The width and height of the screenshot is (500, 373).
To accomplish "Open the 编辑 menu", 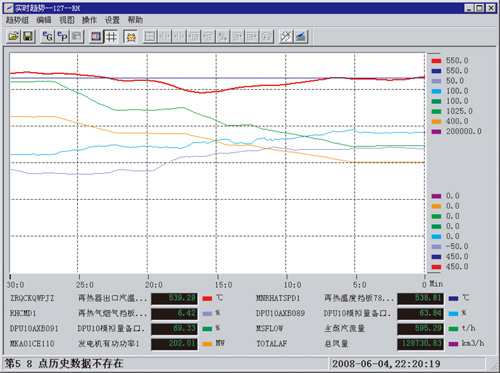I will 44,20.
